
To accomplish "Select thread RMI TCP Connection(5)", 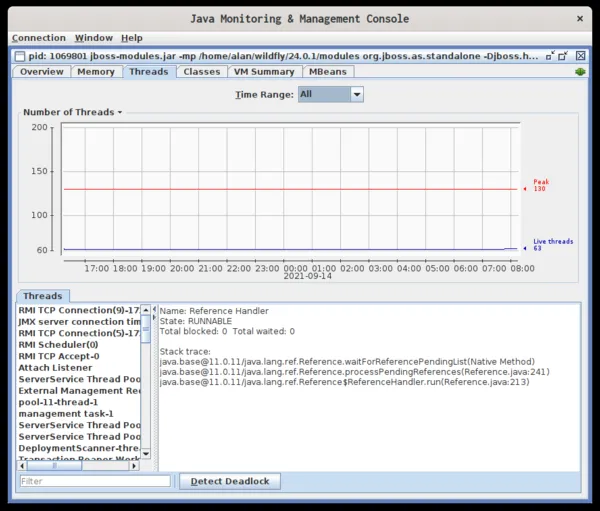I will point(79,333).
